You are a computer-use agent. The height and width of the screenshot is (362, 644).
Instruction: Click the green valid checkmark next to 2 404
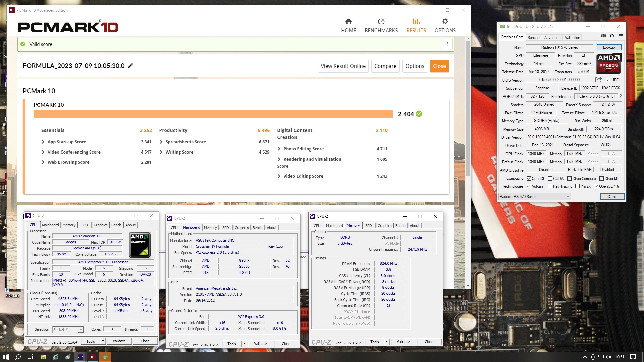(x=419, y=114)
